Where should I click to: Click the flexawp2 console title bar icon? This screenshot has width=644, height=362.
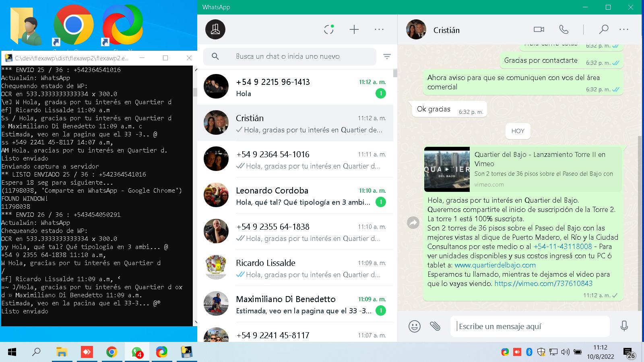pyautogui.click(x=8, y=58)
